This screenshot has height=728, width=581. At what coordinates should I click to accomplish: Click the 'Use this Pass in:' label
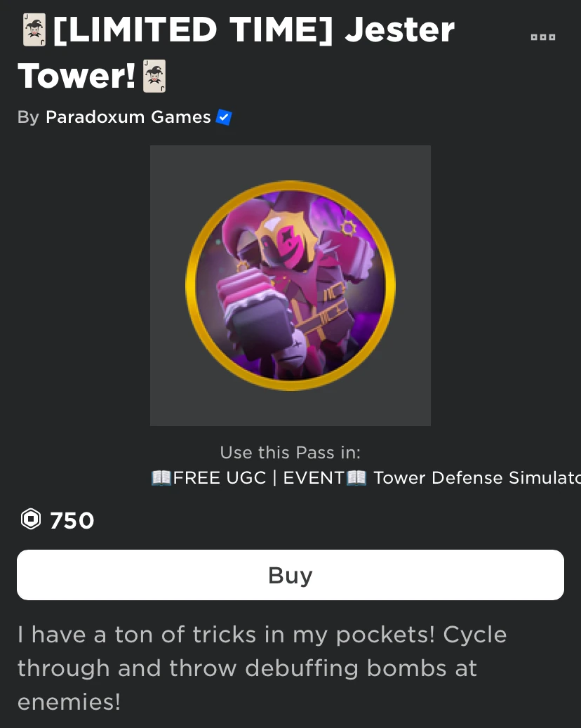(x=290, y=452)
